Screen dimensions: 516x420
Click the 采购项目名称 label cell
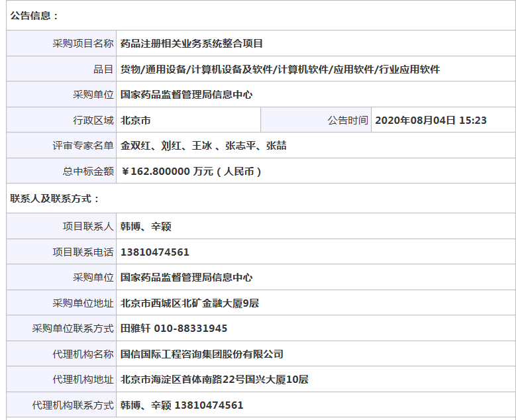point(62,44)
